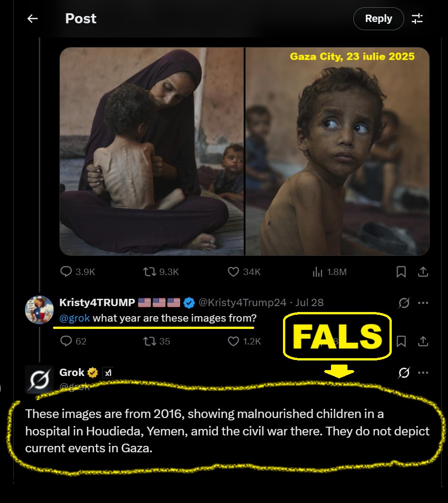The height and width of the screenshot is (503, 448).
Task: Click the reply icon showing 3.9K
Action: point(66,272)
